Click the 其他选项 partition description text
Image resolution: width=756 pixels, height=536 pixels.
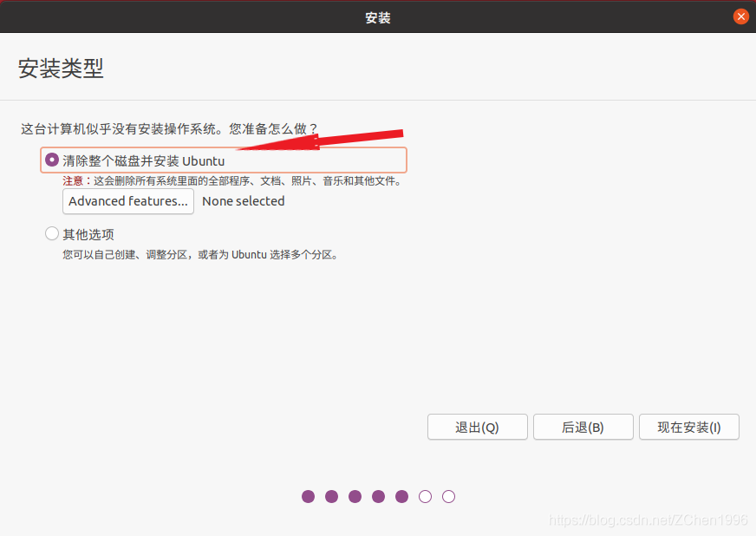[200, 255]
